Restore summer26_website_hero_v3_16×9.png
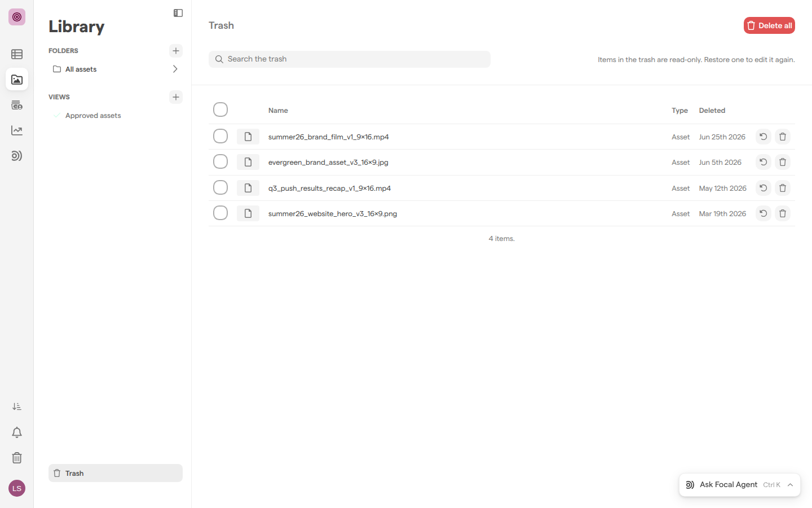This screenshot has width=812, height=508. pos(763,213)
